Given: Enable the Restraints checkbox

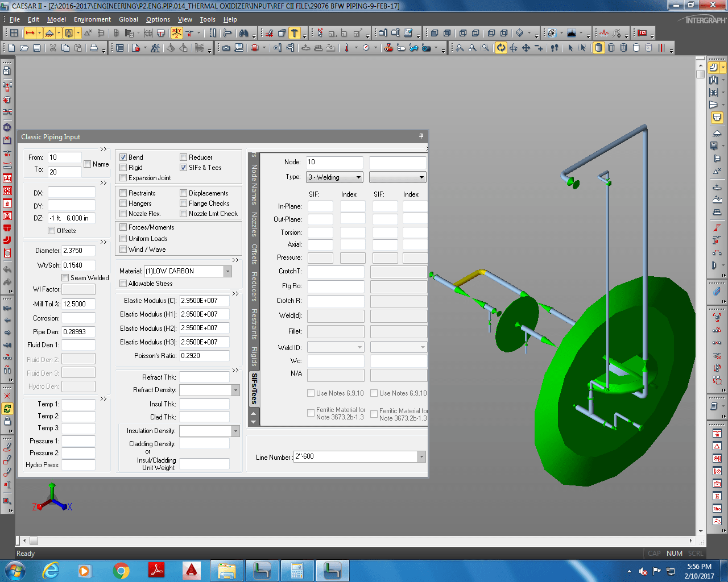Looking at the screenshot, I should [123, 193].
